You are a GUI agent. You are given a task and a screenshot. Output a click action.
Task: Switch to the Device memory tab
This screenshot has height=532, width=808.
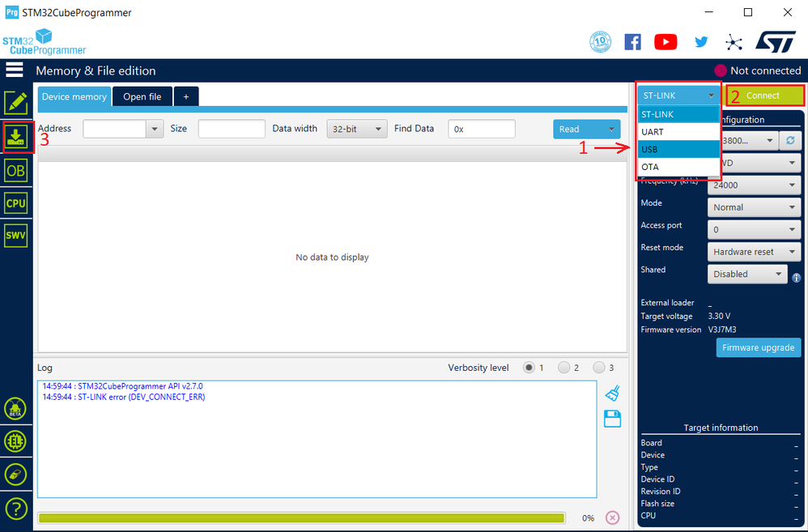[x=74, y=96]
